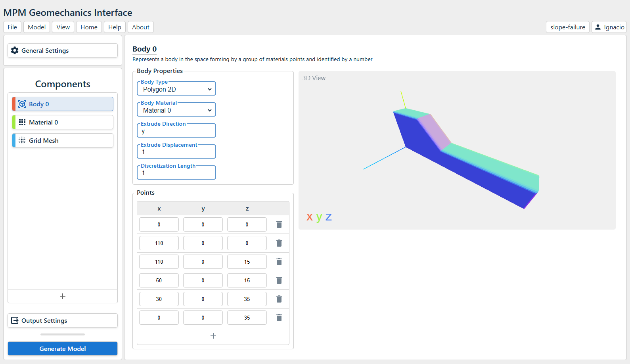Screen dimensions: 630x364
Task: Open the Help menu
Action: [x=115, y=27]
